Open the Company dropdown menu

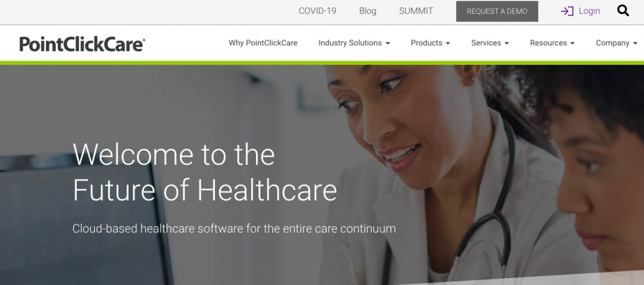(616, 43)
